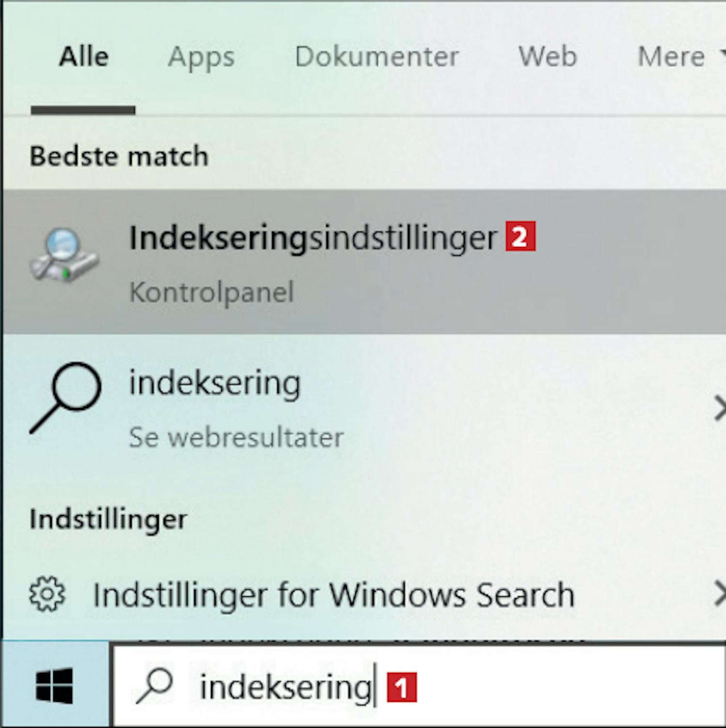Expand the indeksering web result arrow
Screen dimensions: 726x728
pyautogui.click(x=720, y=409)
